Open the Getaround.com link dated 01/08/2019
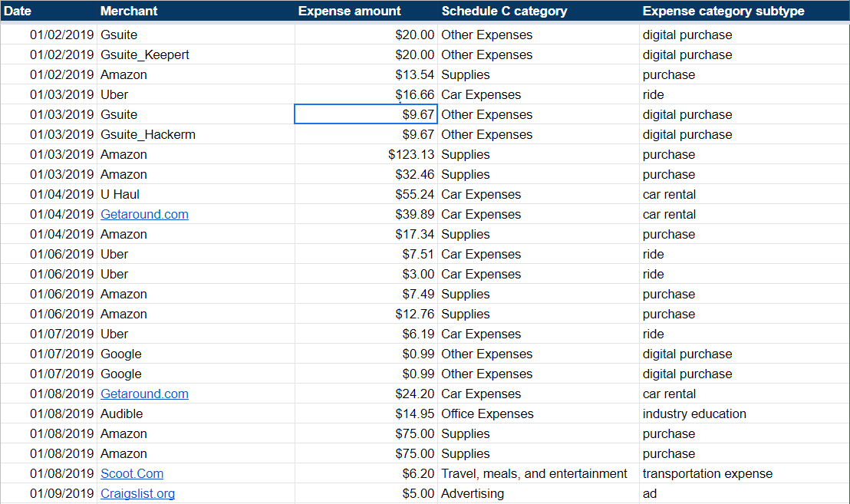The width and height of the screenshot is (850, 504). point(144,394)
